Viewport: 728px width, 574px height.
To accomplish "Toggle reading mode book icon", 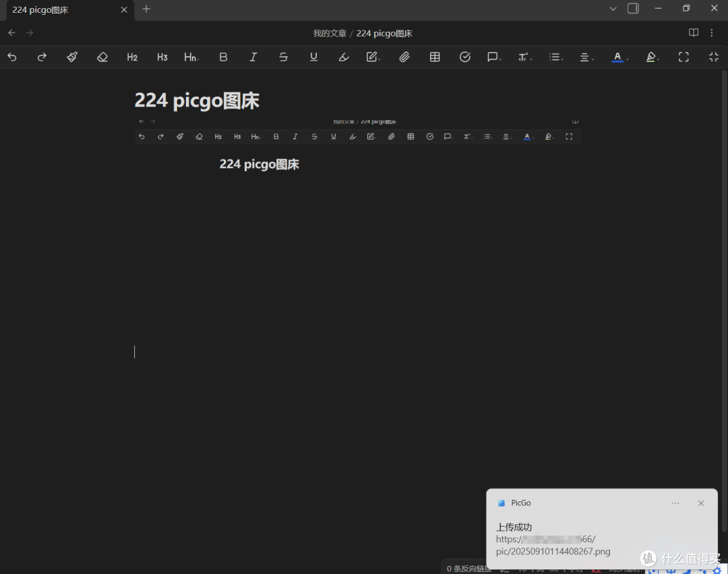I will (x=694, y=32).
